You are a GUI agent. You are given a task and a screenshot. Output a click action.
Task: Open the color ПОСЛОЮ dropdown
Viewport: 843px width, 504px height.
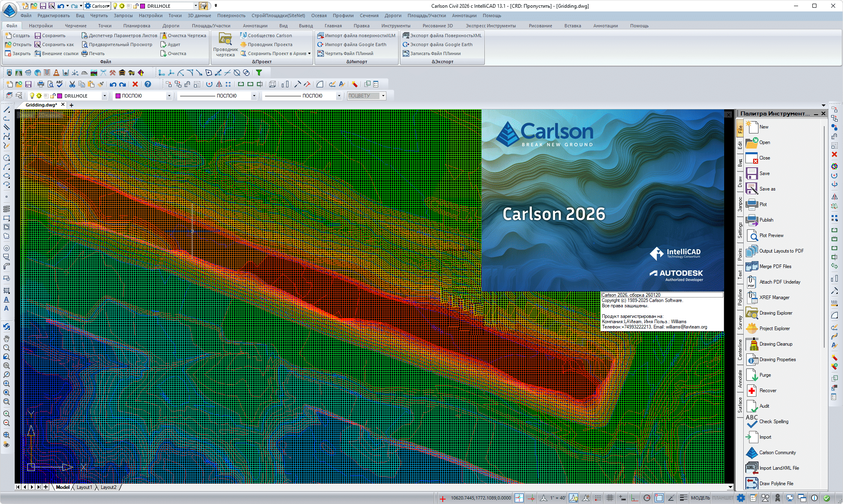pyautogui.click(x=169, y=95)
